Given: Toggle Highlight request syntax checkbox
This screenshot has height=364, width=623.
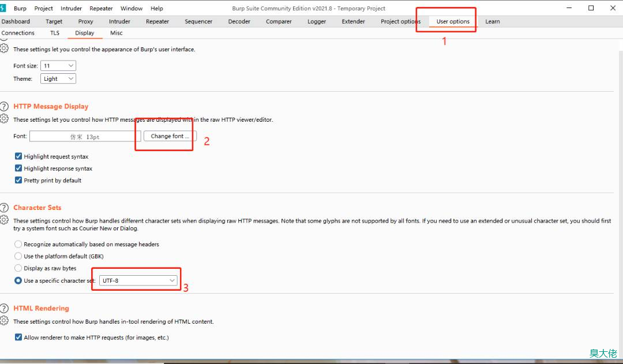Looking at the screenshot, I should click(x=18, y=156).
